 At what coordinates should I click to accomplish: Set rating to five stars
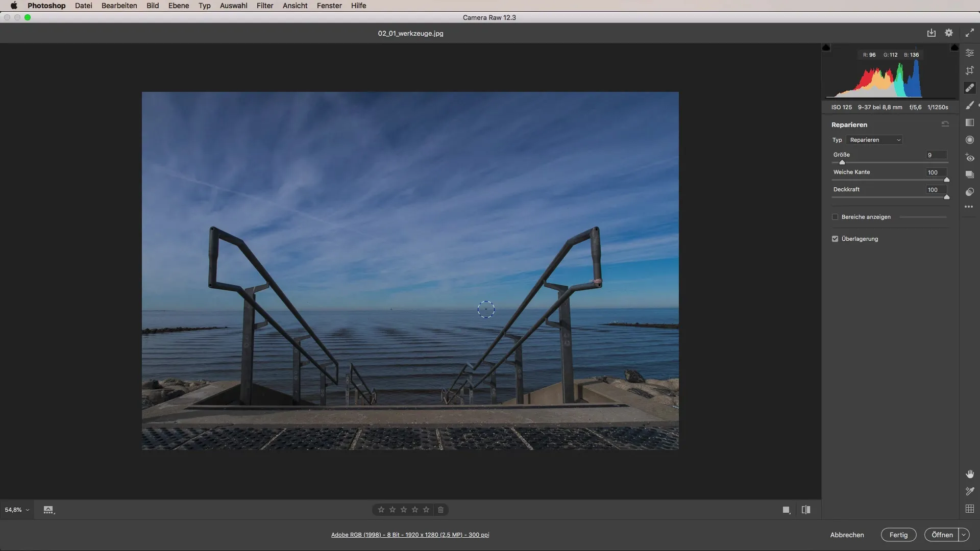pos(426,510)
